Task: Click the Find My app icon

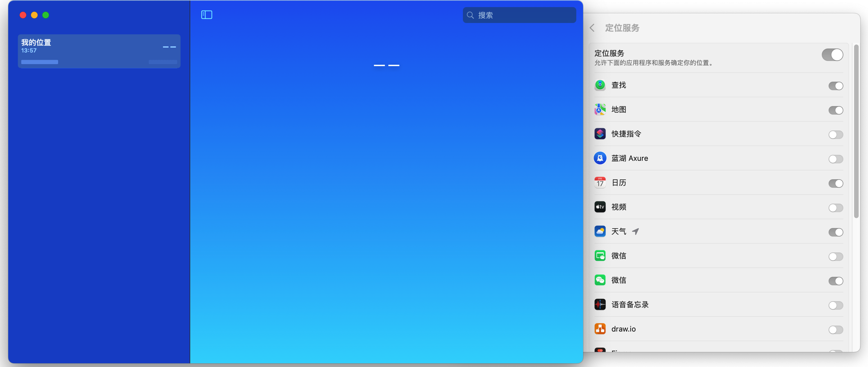Action: 600,85
